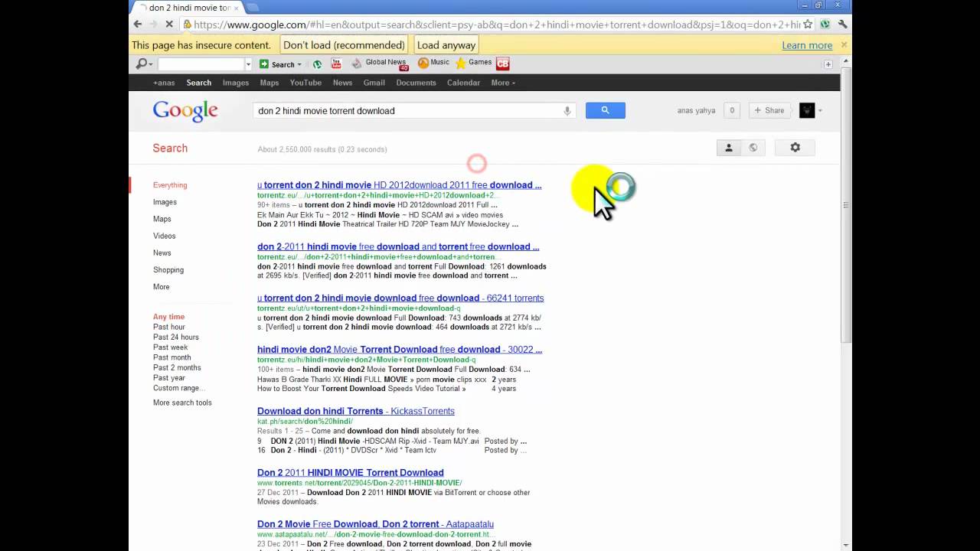This screenshot has width=980, height=551.
Task: Click the toolbar magnifier icon
Action: coord(141,64)
